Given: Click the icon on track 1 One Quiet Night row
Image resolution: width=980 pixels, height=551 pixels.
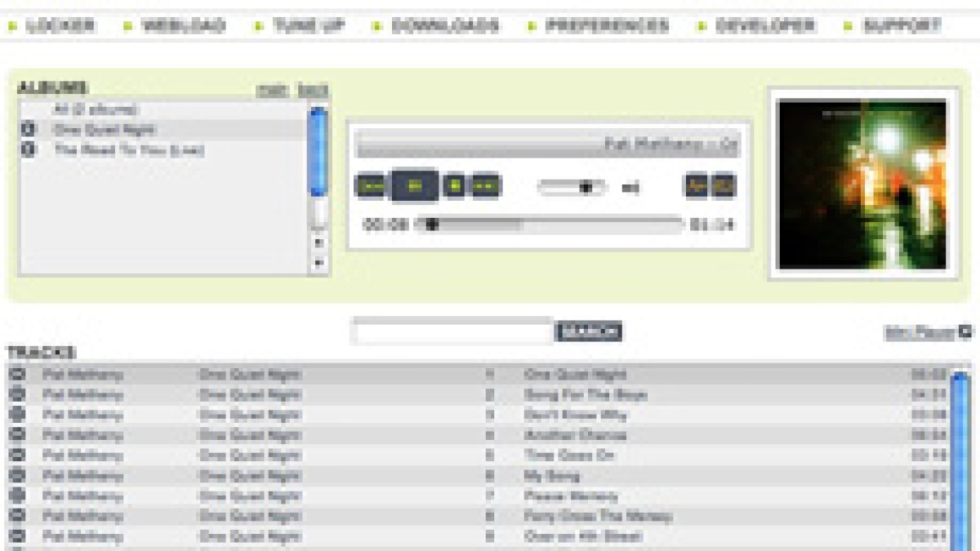Looking at the screenshot, I should [16, 375].
